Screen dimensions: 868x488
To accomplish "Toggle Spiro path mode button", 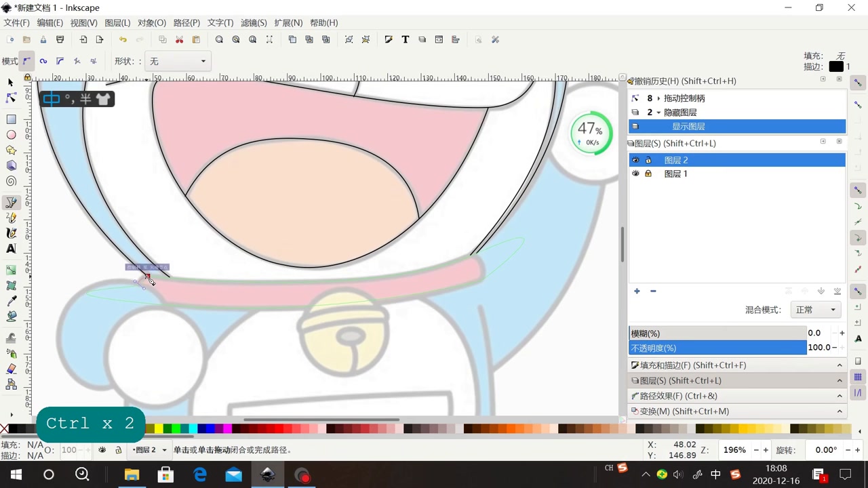I will 43,61.
